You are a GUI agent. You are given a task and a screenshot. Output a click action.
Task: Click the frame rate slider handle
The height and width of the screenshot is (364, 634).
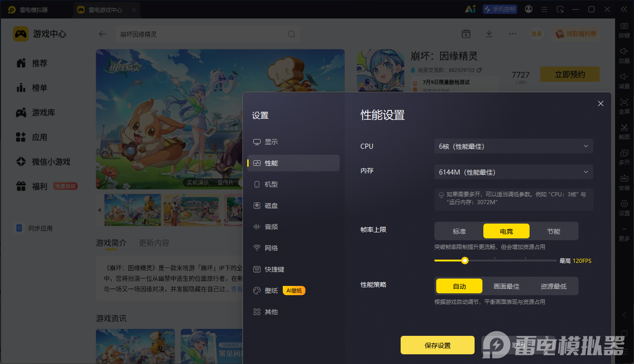click(465, 261)
